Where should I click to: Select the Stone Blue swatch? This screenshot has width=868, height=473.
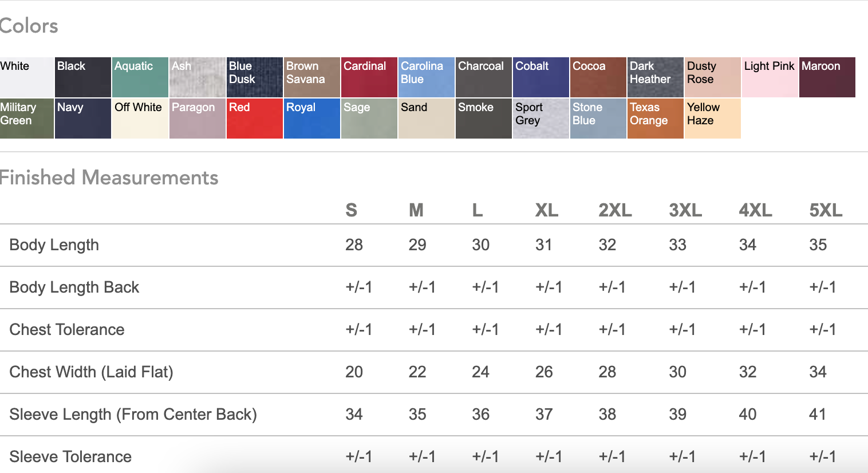[x=598, y=119]
